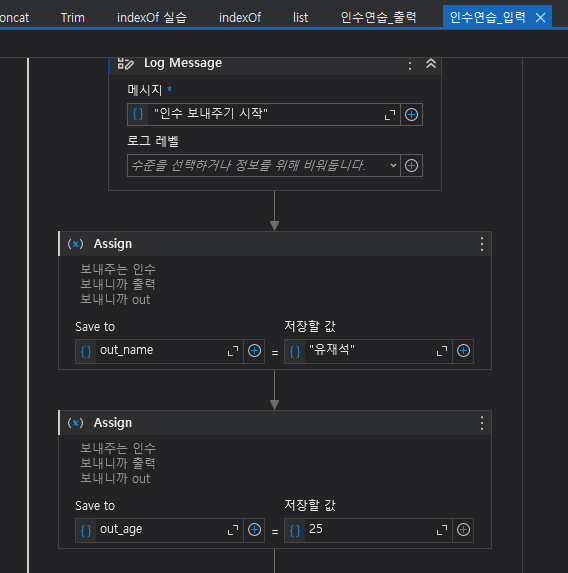Expand the out_name field editor
Viewport: 568px width, 573px height.
232,351
